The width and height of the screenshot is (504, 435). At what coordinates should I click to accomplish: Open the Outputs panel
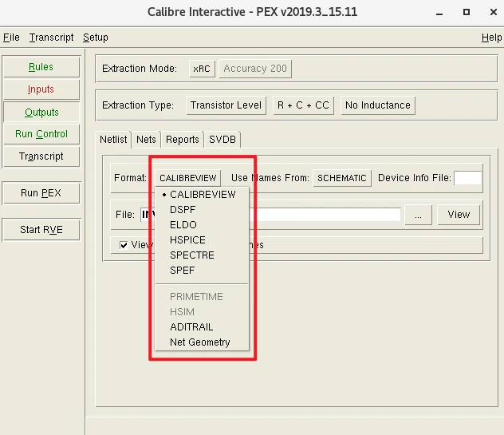[41, 113]
